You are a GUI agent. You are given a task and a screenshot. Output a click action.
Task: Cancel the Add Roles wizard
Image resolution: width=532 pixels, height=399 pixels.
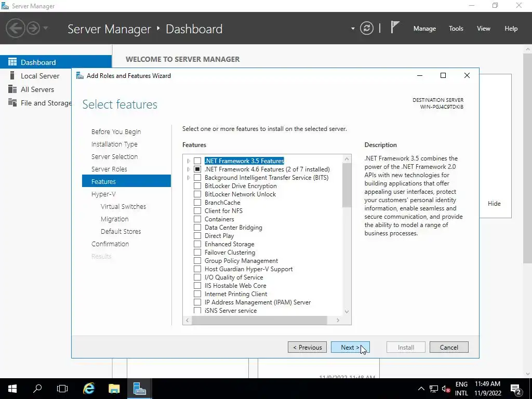(x=449, y=347)
